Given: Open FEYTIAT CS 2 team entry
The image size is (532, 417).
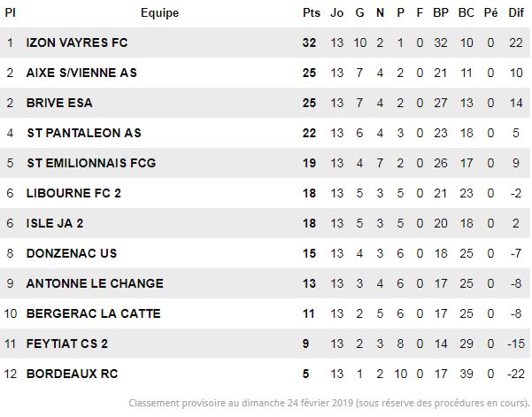Looking at the screenshot, I should (x=67, y=344).
